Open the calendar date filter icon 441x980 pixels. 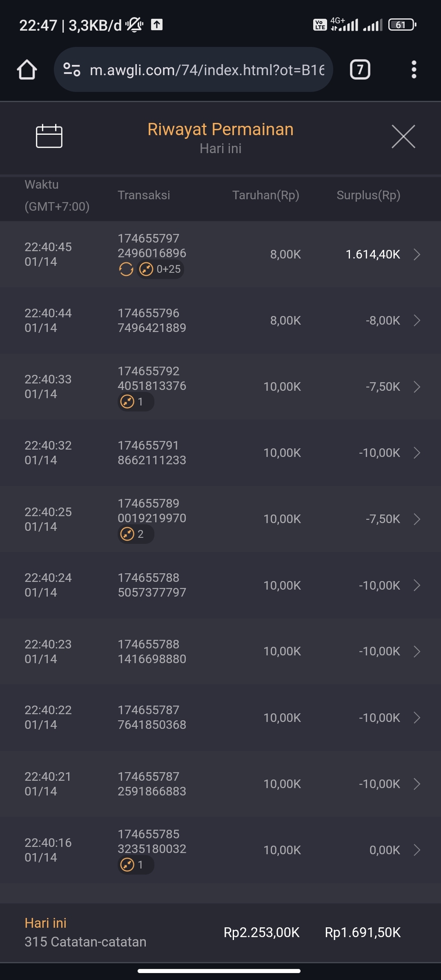coord(49,136)
